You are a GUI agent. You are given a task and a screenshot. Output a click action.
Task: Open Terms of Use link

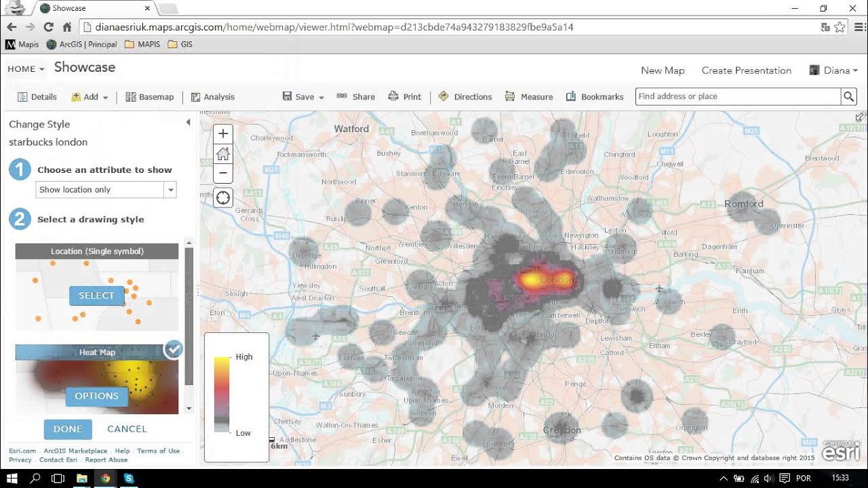(158, 451)
